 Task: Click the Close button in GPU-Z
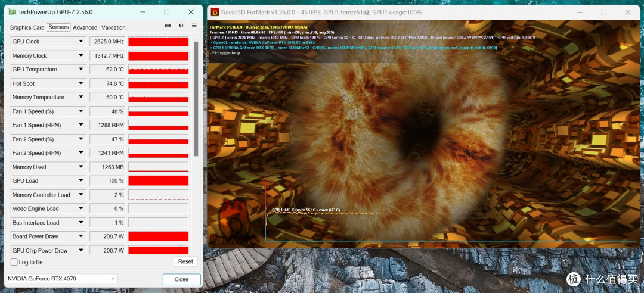[181, 279]
